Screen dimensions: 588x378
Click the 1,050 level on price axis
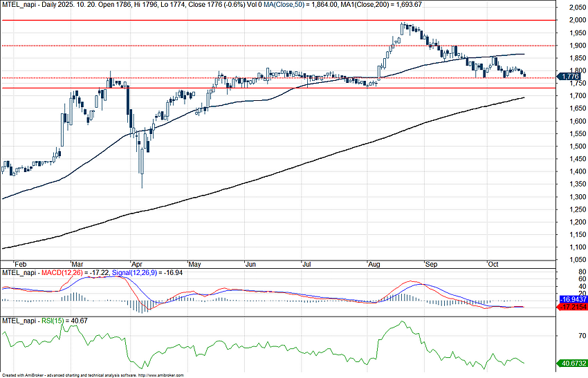pyautogui.click(x=573, y=261)
